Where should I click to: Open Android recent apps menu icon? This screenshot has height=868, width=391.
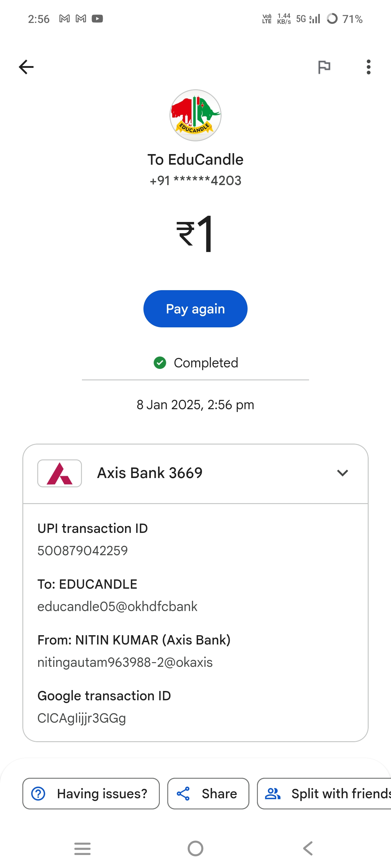point(82,848)
